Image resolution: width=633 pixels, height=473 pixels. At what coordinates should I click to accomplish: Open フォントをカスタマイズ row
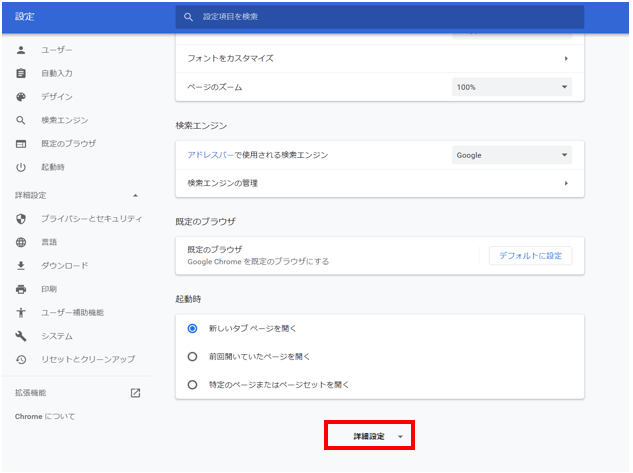click(379, 59)
